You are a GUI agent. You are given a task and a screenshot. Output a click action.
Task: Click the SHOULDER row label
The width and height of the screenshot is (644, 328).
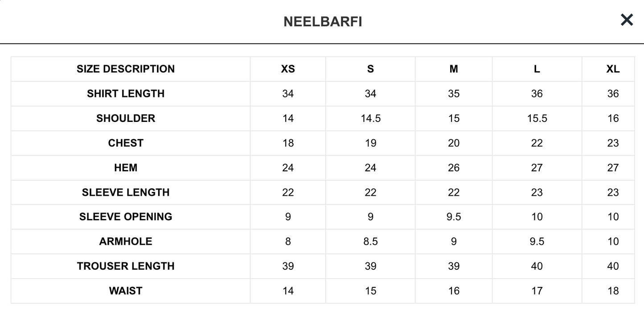pyautogui.click(x=126, y=118)
